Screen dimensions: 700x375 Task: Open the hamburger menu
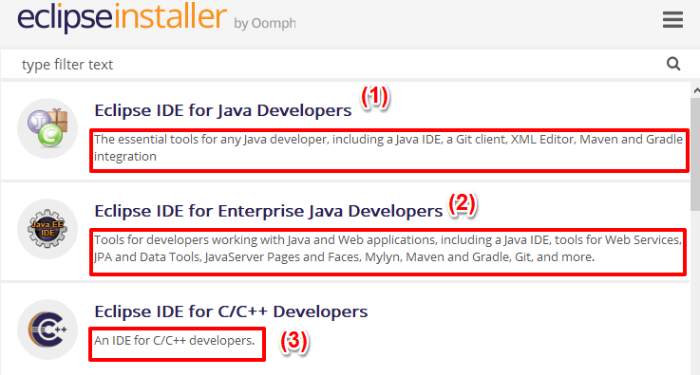tap(673, 20)
